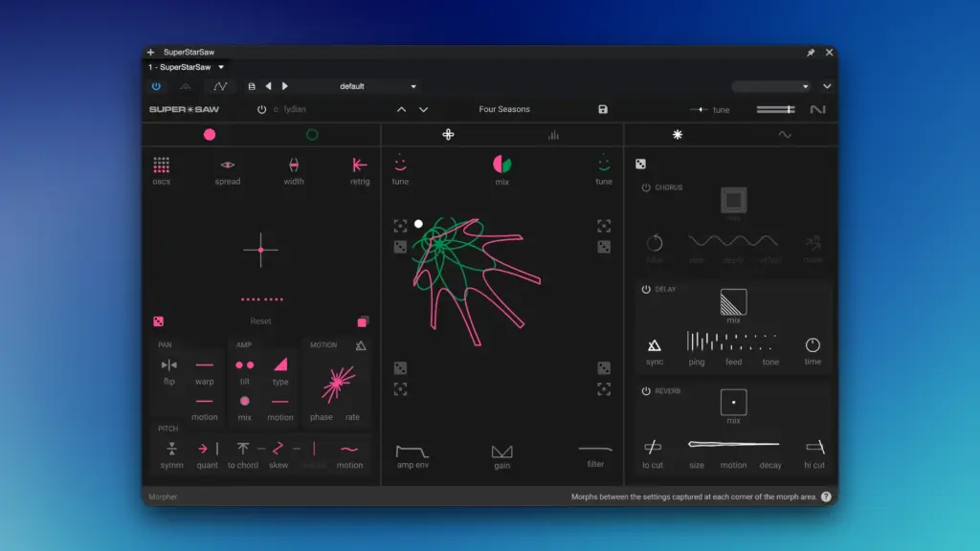The image size is (980, 551).
Task: Click the pink randomize dice beside Reset
Action: [158, 321]
